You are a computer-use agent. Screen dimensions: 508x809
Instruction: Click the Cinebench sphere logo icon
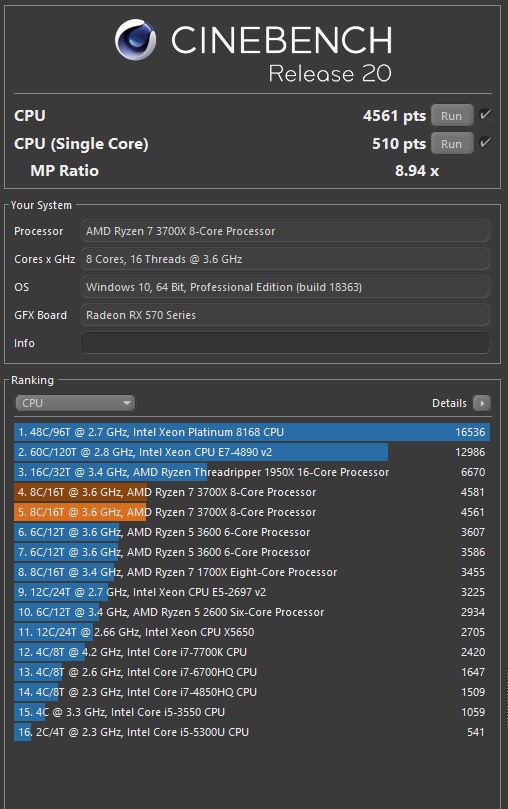coord(135,40)
